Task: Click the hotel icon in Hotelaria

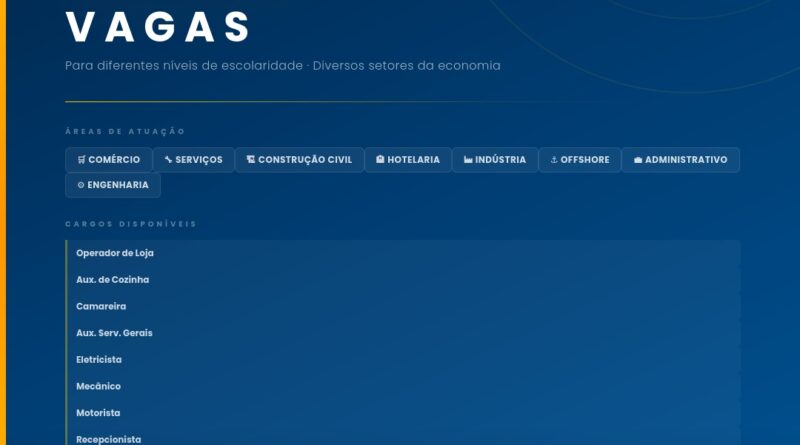Action: (x=380, y=160)
